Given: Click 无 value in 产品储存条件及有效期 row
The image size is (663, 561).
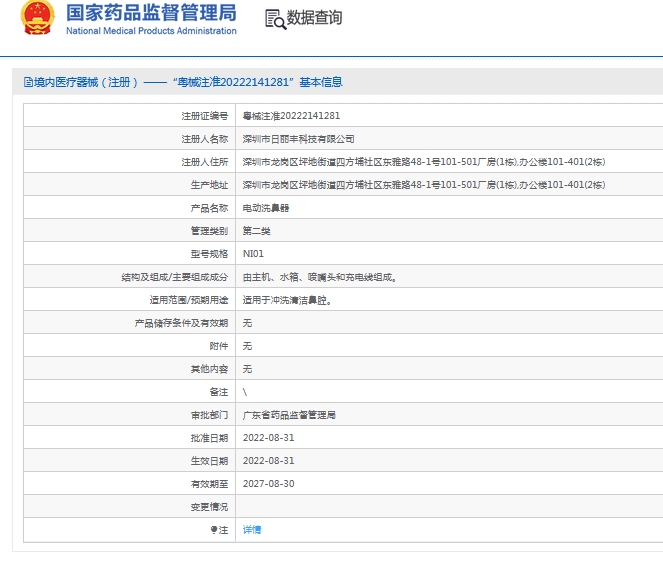Looking at the screenshot, I should point(247,323).
